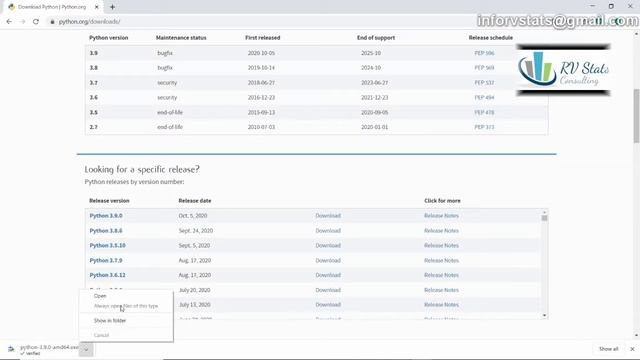
Task: Open Release Notes in July 13, 2020 row
Action: click(x=441, y=305)
